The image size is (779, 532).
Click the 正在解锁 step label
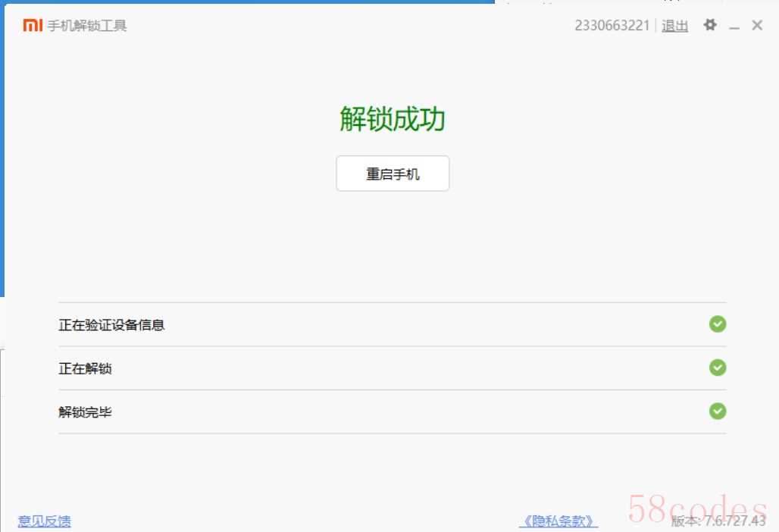(85, 368)
